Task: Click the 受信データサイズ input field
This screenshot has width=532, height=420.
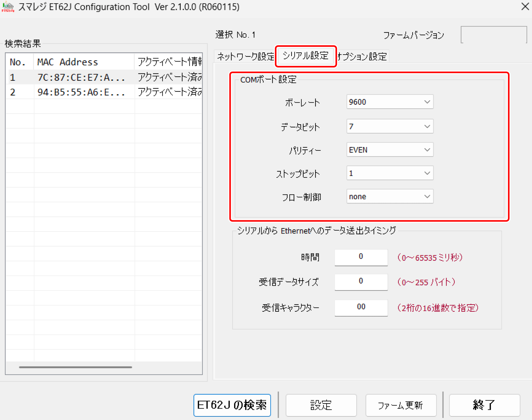Action: (361, 282)
